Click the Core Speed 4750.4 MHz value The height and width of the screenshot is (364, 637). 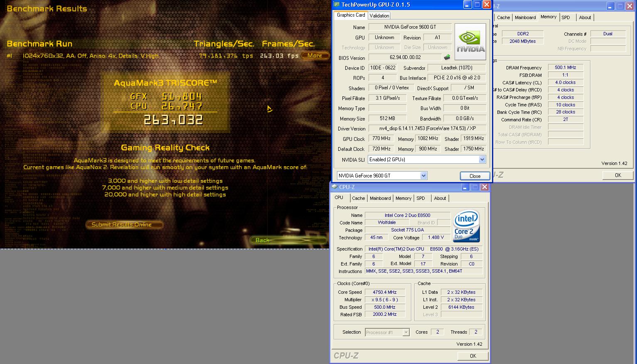tap(384, 292)
